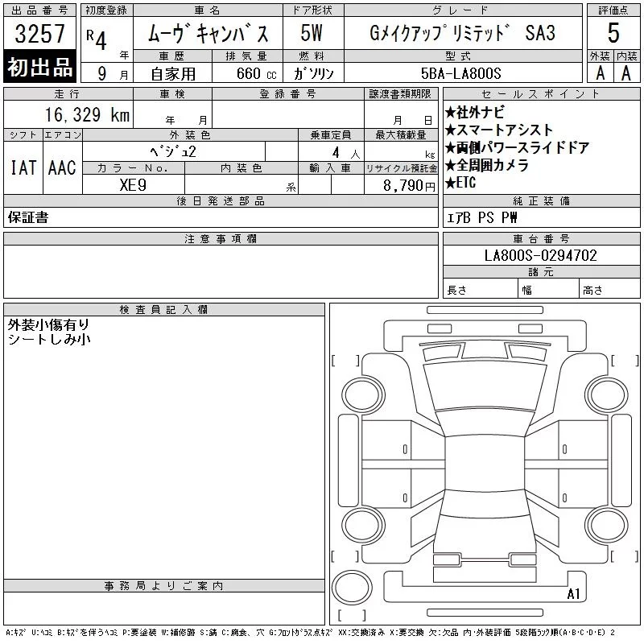Screen dimensions: 644x644
Task: Click color number XE9
Action: point(133,185)
